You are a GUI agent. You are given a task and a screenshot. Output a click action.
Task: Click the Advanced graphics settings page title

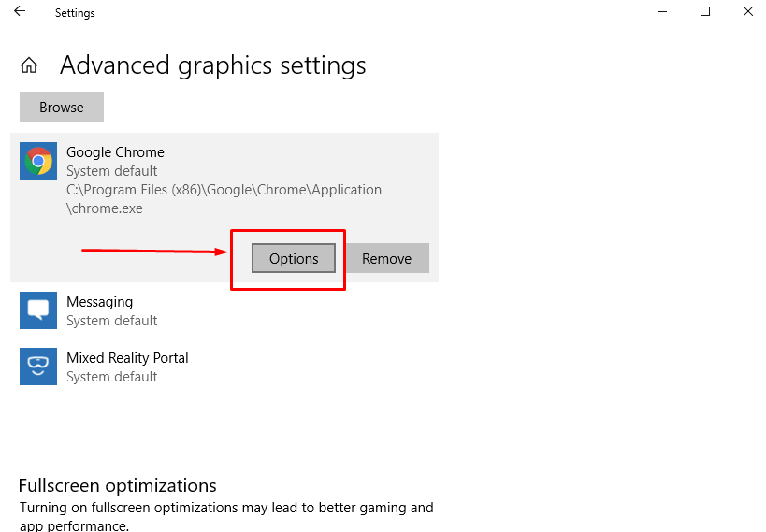click(x=213, y=65)
